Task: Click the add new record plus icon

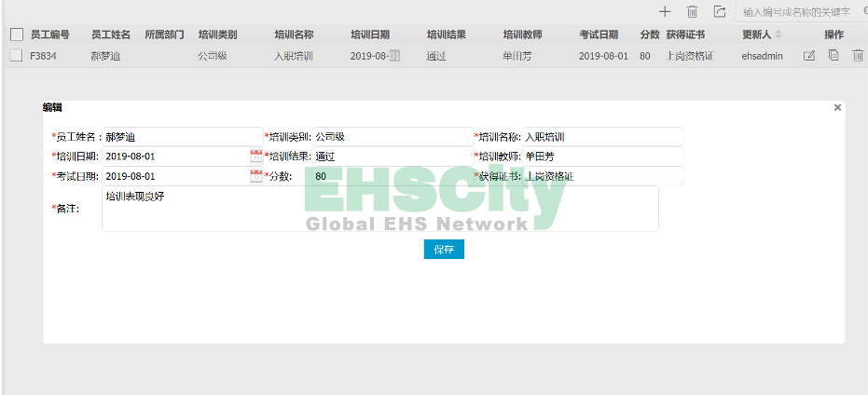Action: (x=664, y=11)
